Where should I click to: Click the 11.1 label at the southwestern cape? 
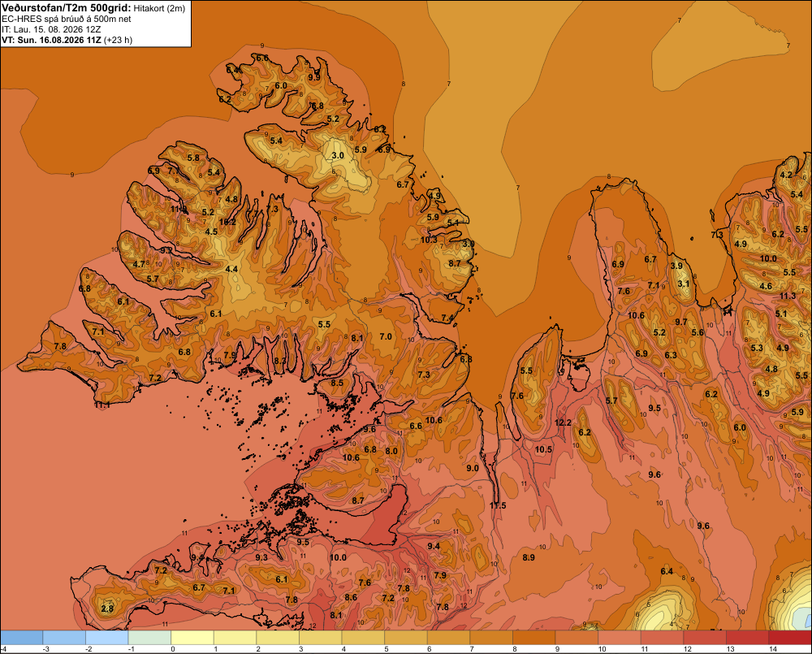[x=102, y=405]
